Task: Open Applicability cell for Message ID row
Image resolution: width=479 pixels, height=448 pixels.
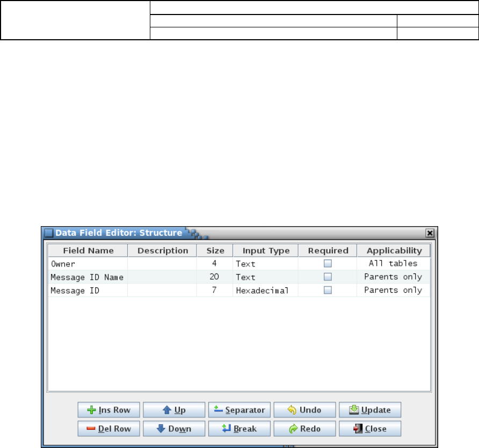Action: click(x=394, y=290)
